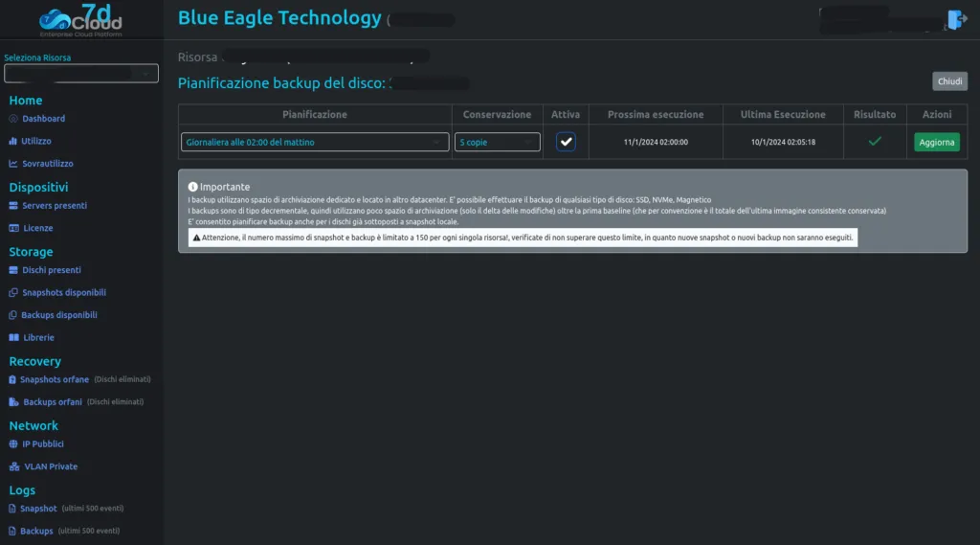Image resolution: width=980 pixels, height=545 pixels.
Task: Click the Utilizzo bar chart icon
Action: 13,142
